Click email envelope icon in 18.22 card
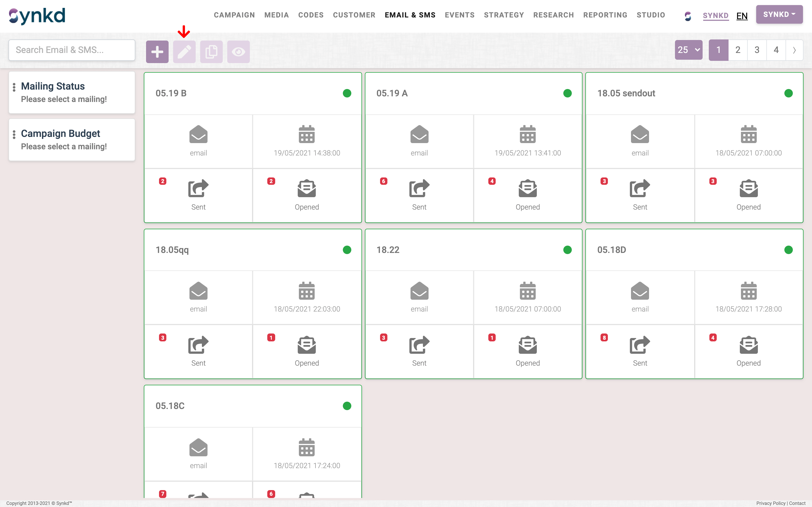Viewport: 812px width, 507px height. click(x=419, y=291)
